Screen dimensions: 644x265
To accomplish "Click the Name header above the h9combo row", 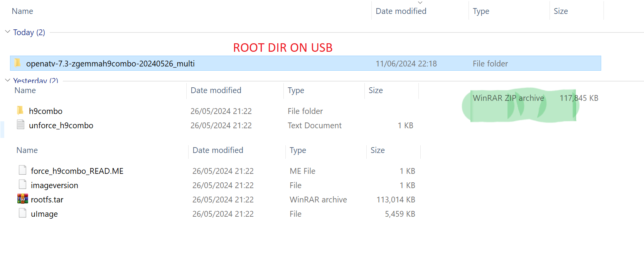I will pyautogui.click(x=25, y=90).
